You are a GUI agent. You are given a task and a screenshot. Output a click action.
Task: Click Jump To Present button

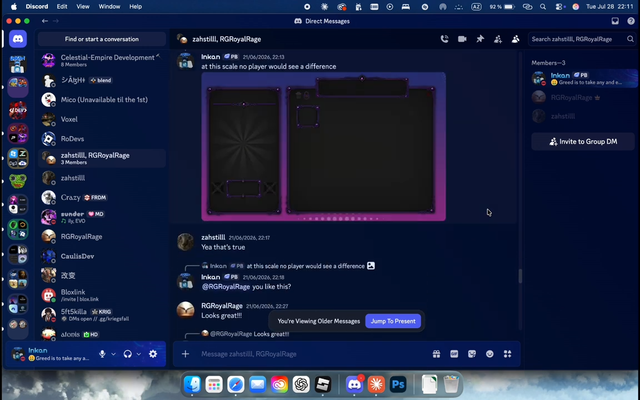tap(393, 321)
